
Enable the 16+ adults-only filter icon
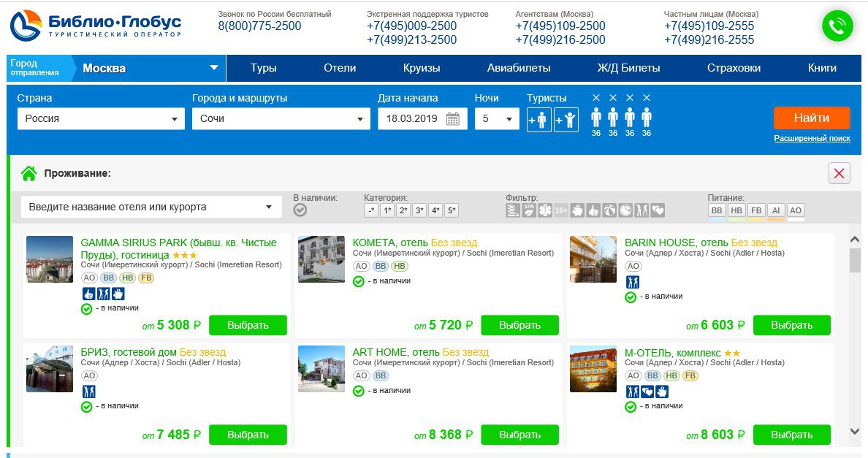561,210
